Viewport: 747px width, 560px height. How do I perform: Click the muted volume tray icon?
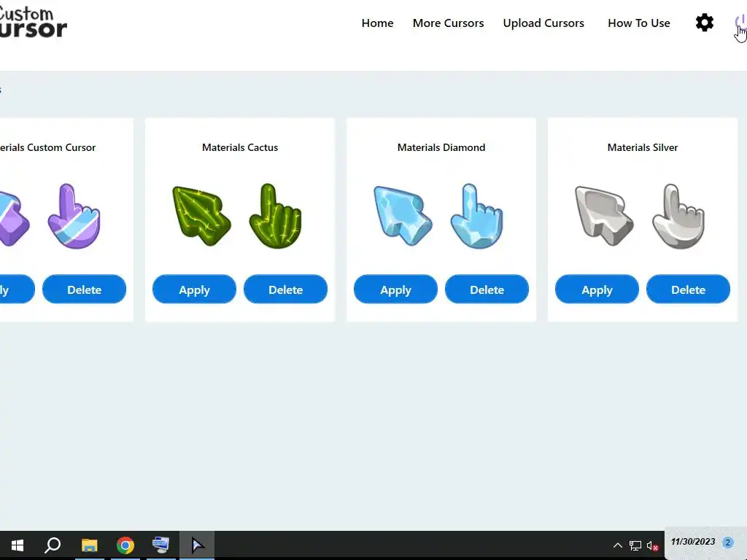click(x=652, y=545)
